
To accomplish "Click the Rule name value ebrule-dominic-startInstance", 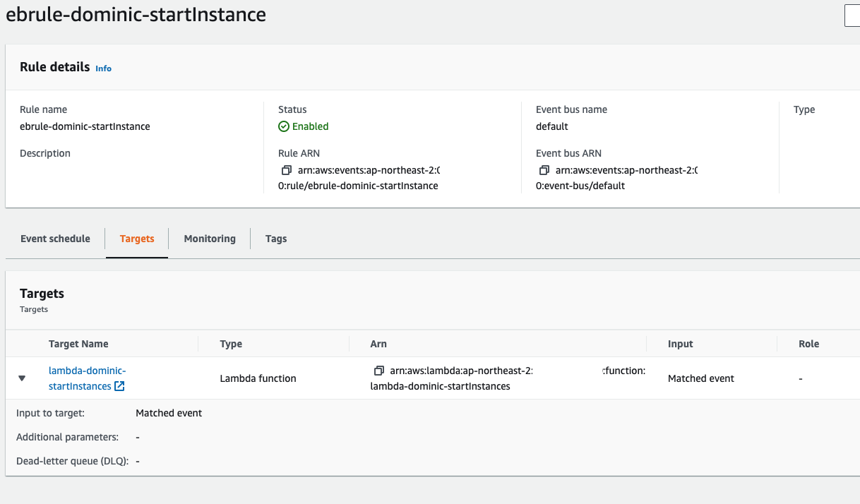I will (85, 126).
